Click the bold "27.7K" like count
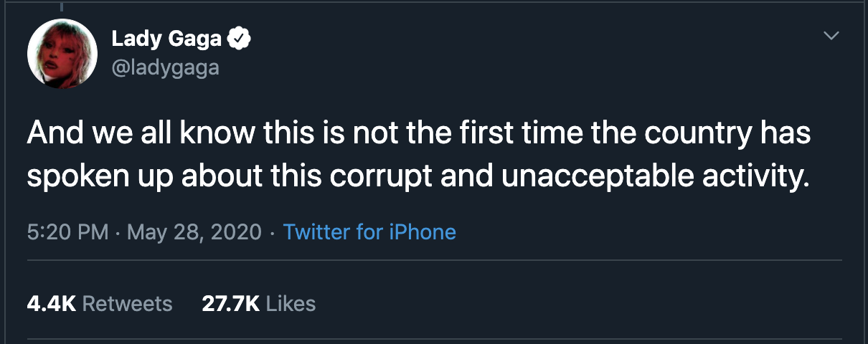The image size is (868, 344). coord(230,303)
